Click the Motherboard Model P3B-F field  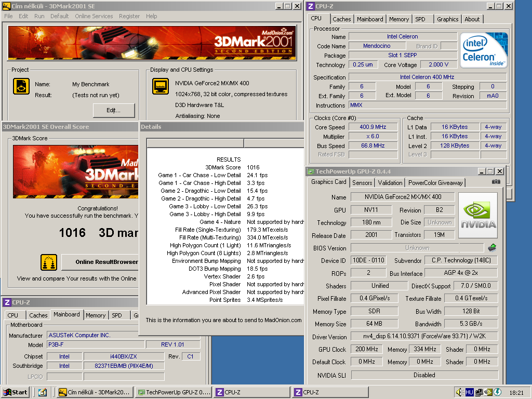point(96,345)
